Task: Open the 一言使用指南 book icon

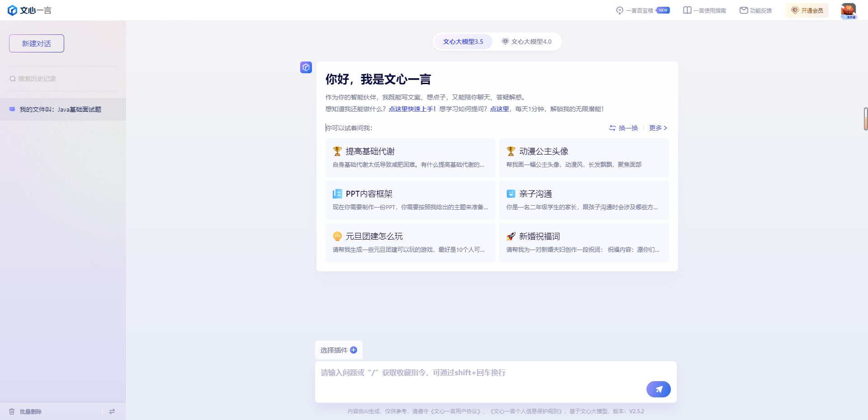Action: pos(687,10)
